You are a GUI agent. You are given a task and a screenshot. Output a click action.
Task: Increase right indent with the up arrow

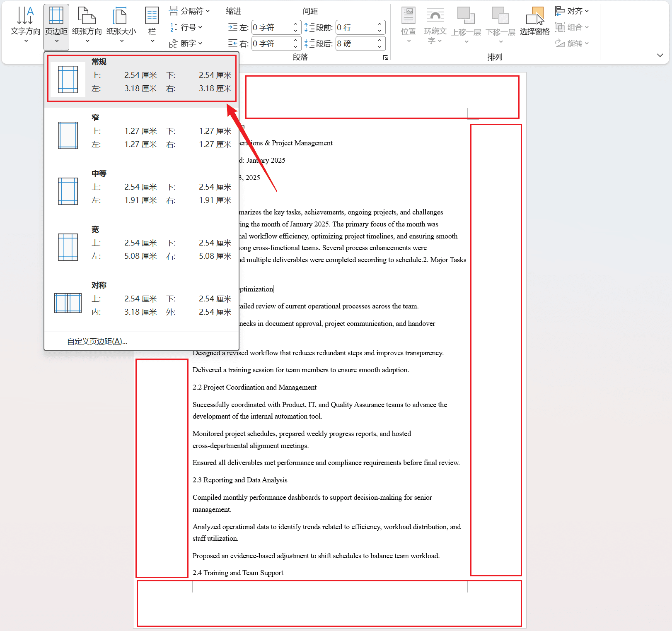(295, 40)
